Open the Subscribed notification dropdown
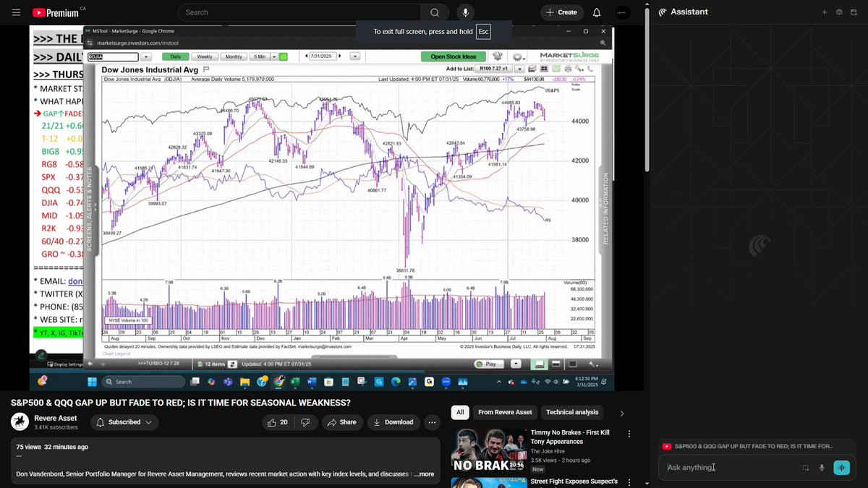 point(124,422)
